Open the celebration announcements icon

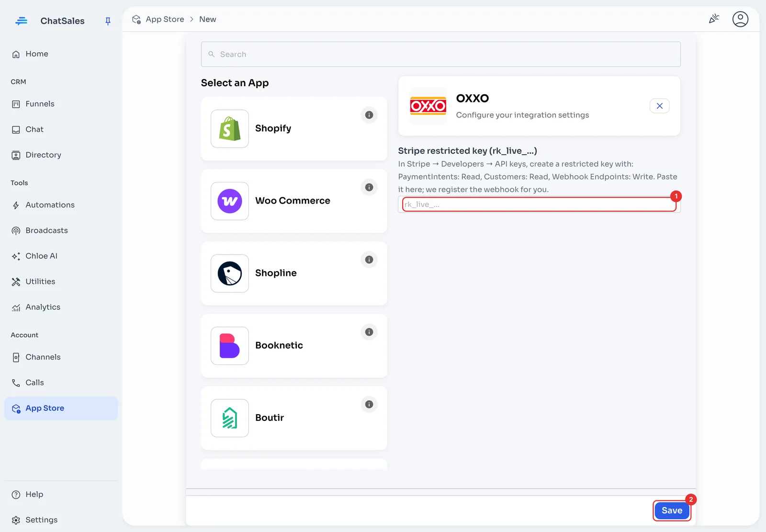coord(714,19)
